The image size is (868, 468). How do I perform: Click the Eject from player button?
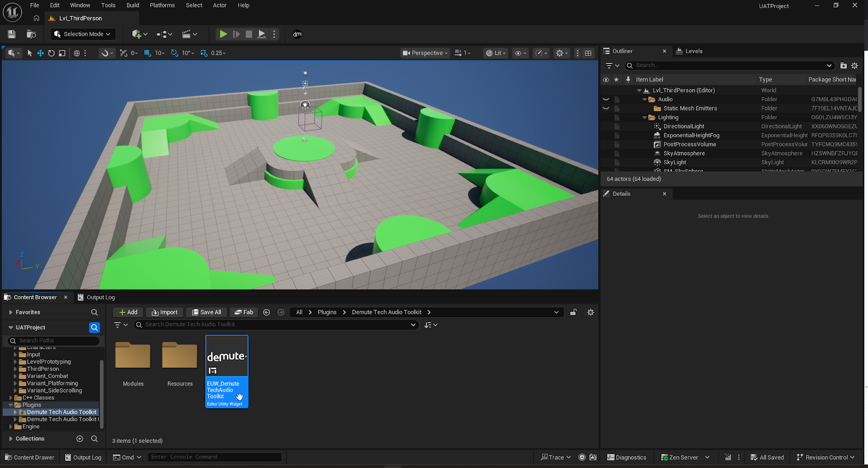tap(261, 34)
